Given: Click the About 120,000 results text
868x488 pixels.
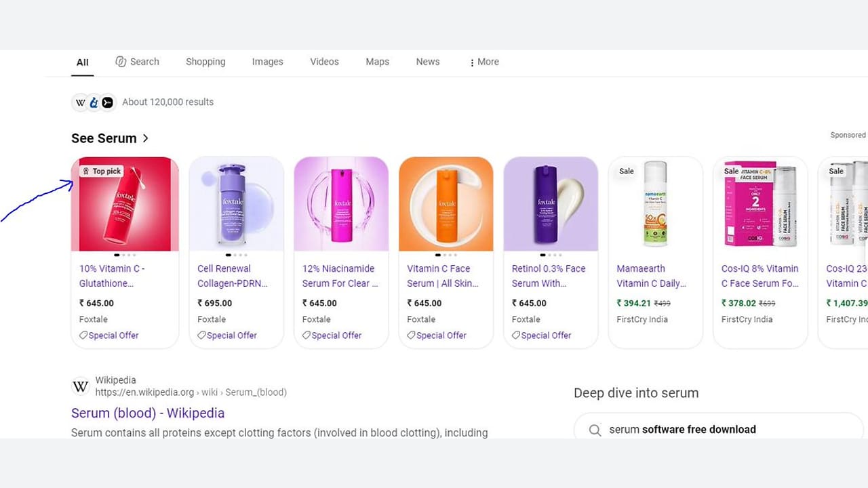Looking at the screenshot, I should pos(167,102).
